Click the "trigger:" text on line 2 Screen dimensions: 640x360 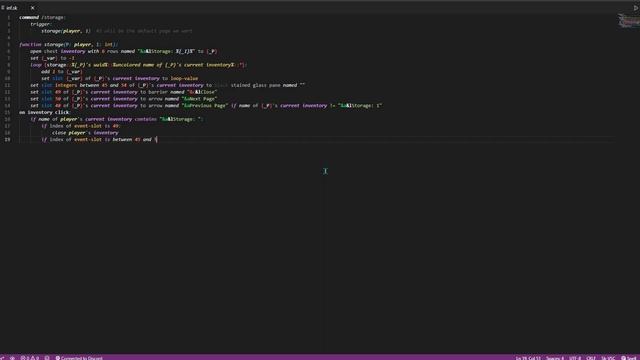tap(40, 24)
